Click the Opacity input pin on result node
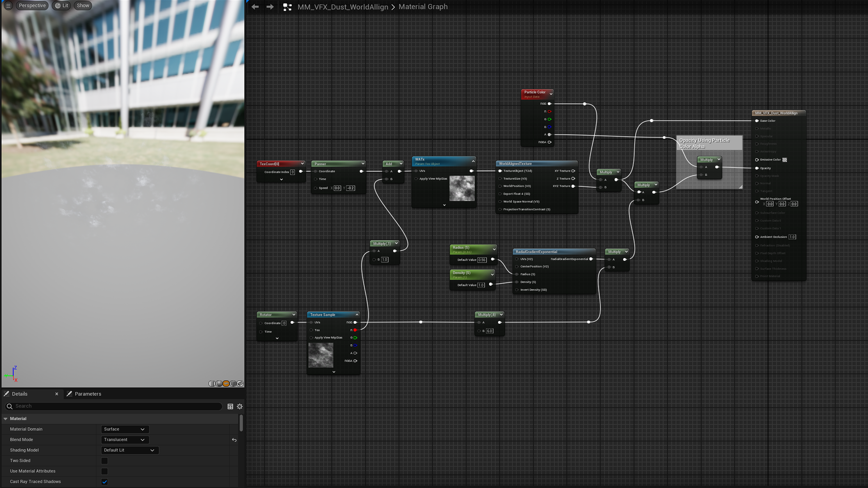Screen dimensions: 868x488 pyautogui.click(x=757, y=168)
